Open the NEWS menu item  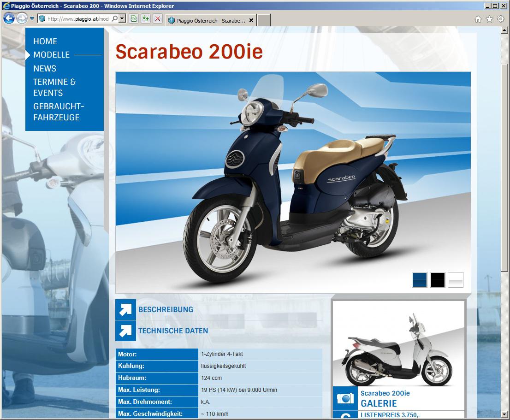click(45, 69)
